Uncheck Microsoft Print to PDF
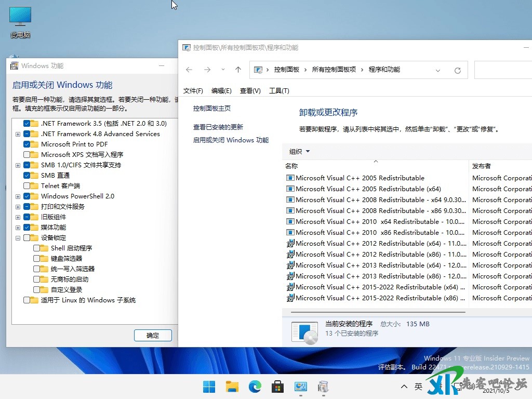This screenshot has width=532, height=399. pos(27,144)
